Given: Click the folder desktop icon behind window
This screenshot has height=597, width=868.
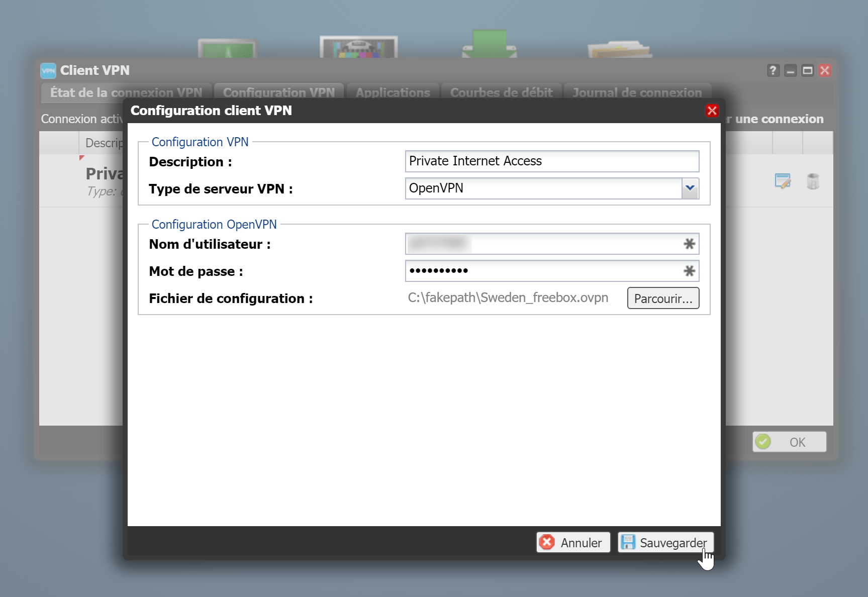Looking at the screenshot, I should pos(620,49).
